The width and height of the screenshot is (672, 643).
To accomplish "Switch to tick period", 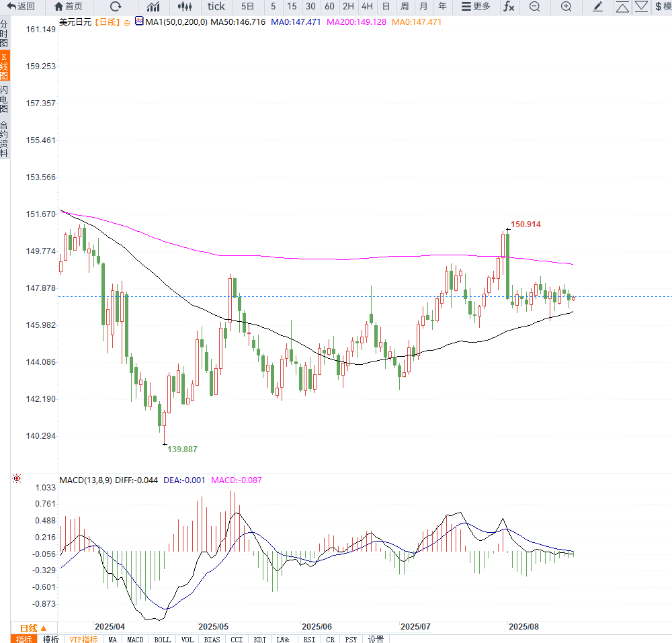I will [216, 7].
